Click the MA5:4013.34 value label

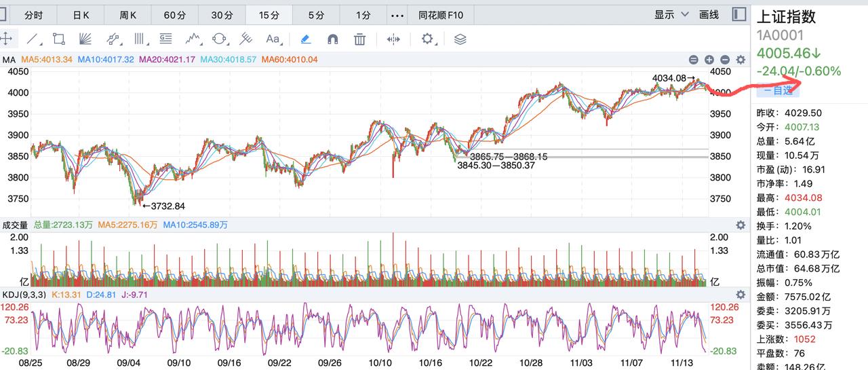(x=47, y=60)
